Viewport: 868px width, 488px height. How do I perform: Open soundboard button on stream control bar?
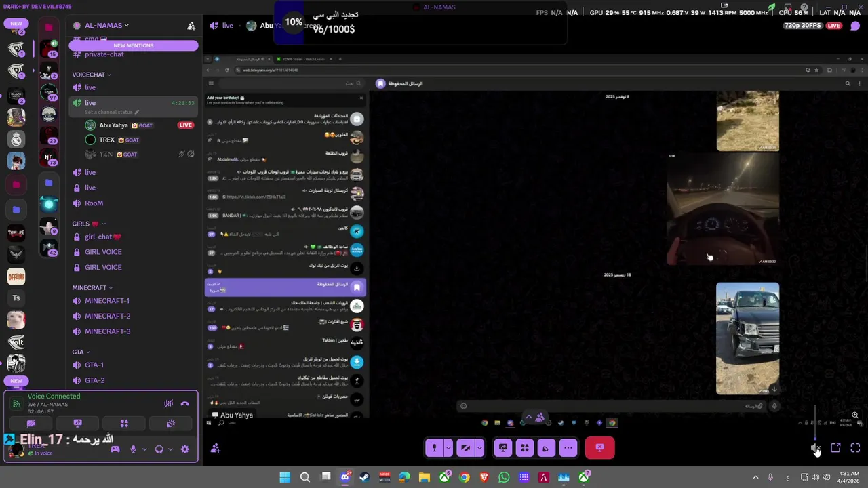(546, 447)
